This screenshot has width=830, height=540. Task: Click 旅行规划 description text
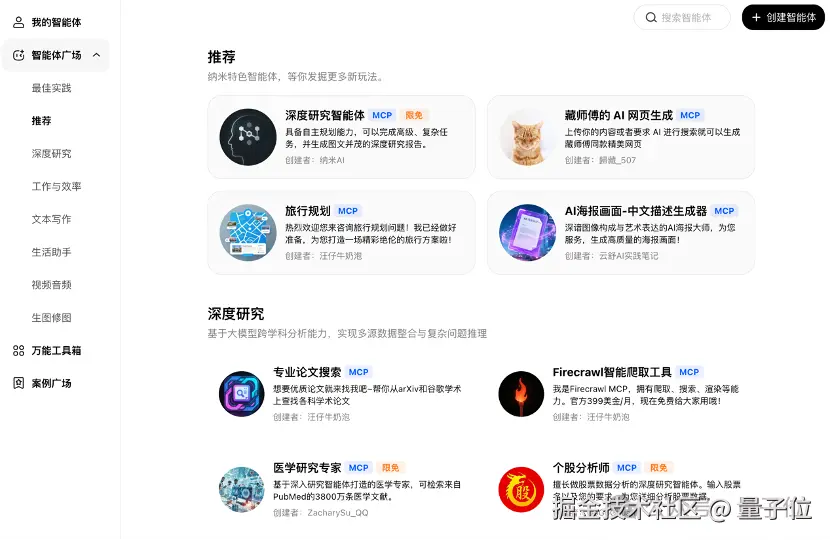point(371,233)
